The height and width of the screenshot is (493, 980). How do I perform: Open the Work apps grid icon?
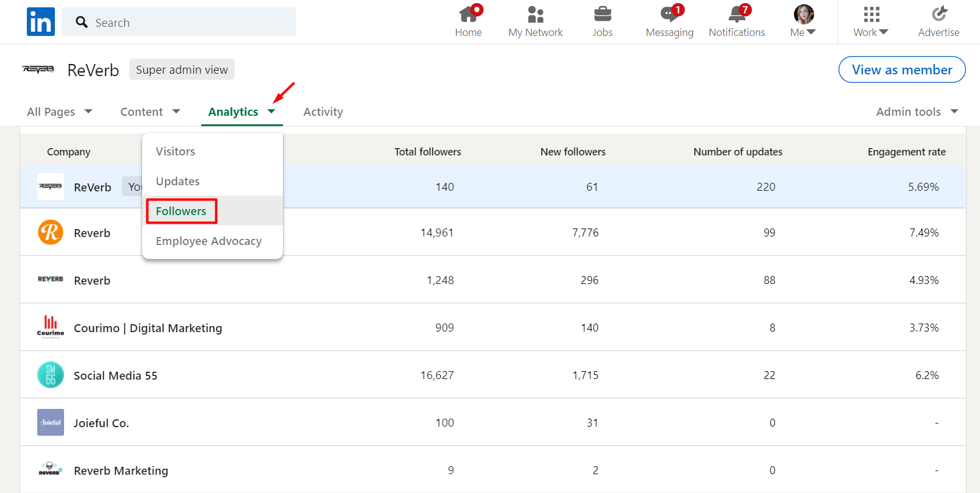[871, 14]
